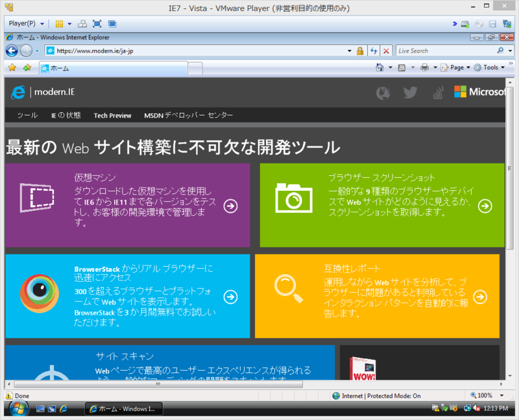Click the BrowserStack eye logo
This screenshot has height=420, width=519.
pos(40,293)
